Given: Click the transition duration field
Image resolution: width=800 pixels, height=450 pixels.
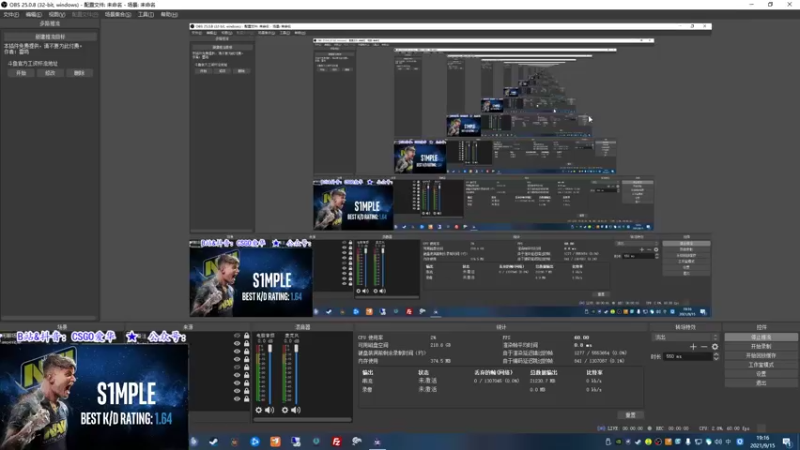Looking at the screenshot, I should (x=688, y=357).
